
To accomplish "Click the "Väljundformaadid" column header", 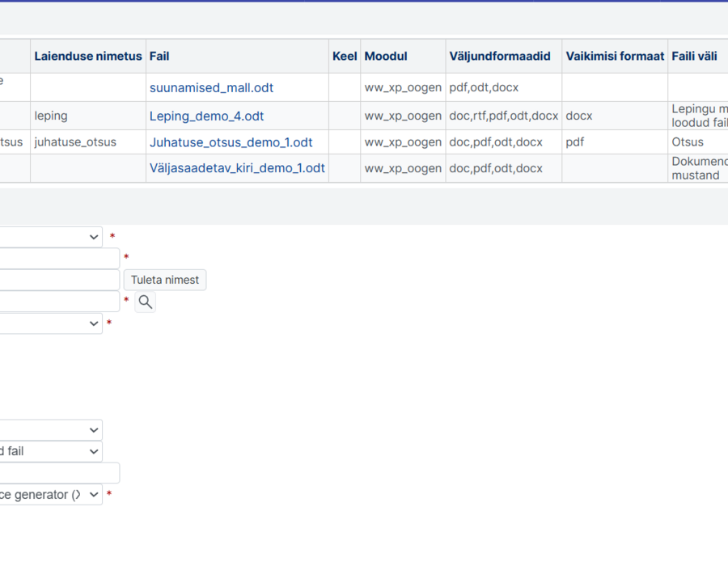I will point(504,56).
